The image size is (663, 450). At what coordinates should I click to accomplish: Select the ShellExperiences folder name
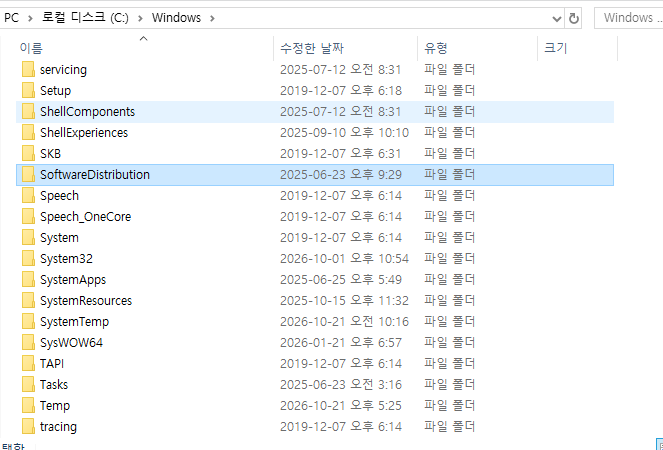click(x=84, y=133)
